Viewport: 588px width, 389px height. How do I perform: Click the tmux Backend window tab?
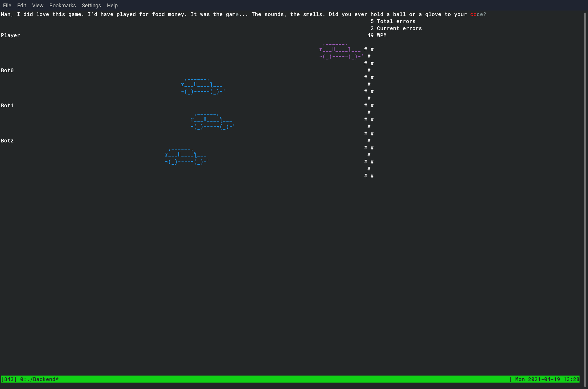39,379
